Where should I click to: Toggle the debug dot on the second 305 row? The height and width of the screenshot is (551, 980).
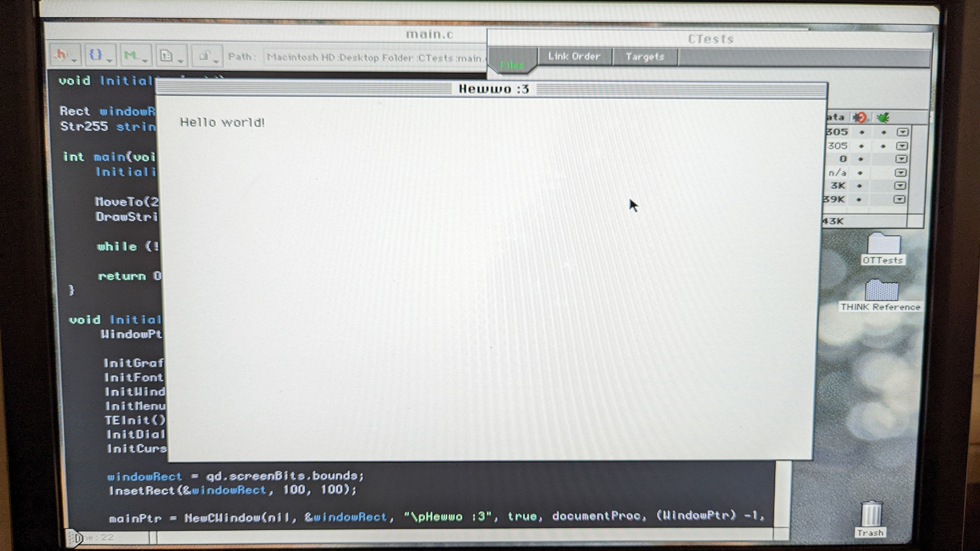[883, 146]
